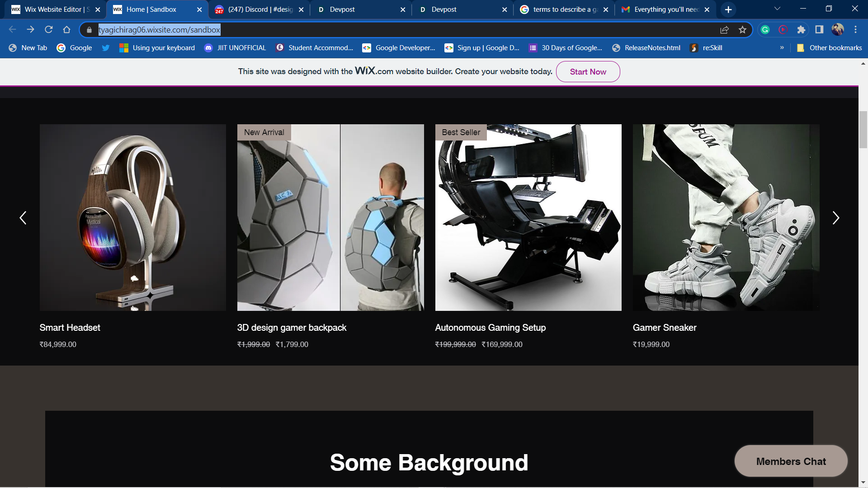The height and width of the screenshot is (488, 868).
Task: Click the Start Now button
Action: tap(588, 72)
